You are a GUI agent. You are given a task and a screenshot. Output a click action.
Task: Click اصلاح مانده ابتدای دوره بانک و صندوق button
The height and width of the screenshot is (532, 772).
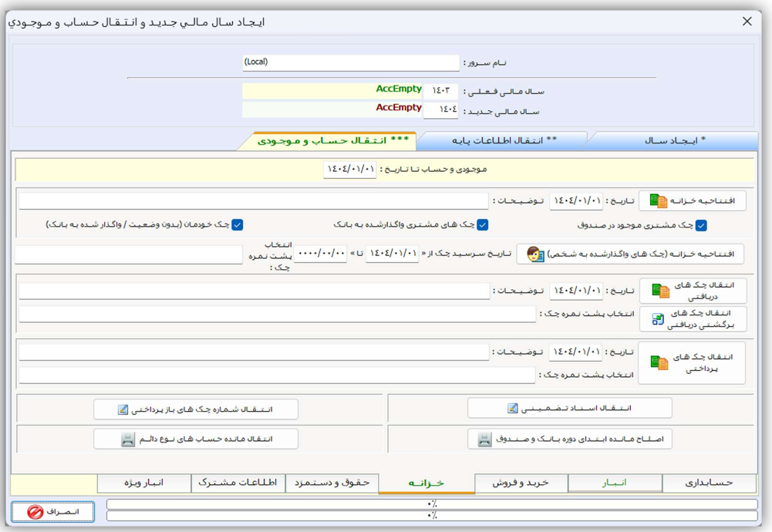click(570, 439)
